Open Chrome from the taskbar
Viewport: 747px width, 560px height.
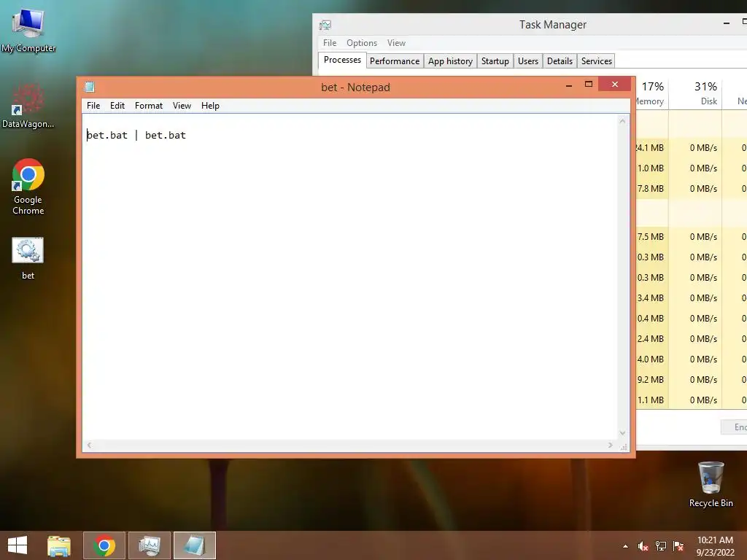point(104,545)
